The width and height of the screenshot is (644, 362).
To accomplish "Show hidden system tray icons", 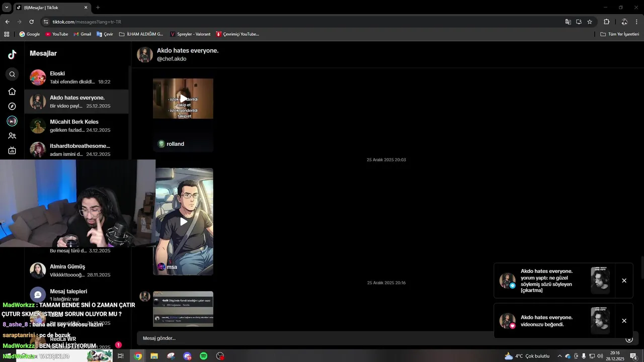I will 559,356.
